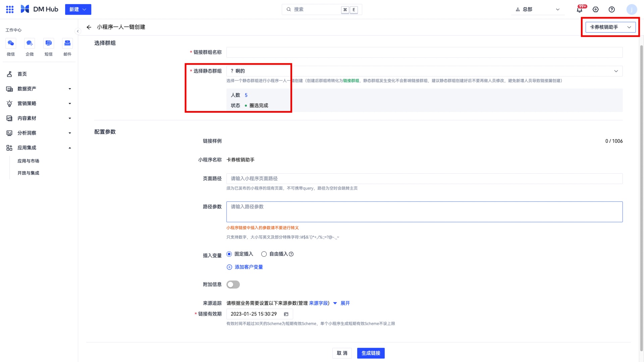Open the 总部 organization selector
The height and width of the screenshot is (362, 644).
click(x=538, y=9)
